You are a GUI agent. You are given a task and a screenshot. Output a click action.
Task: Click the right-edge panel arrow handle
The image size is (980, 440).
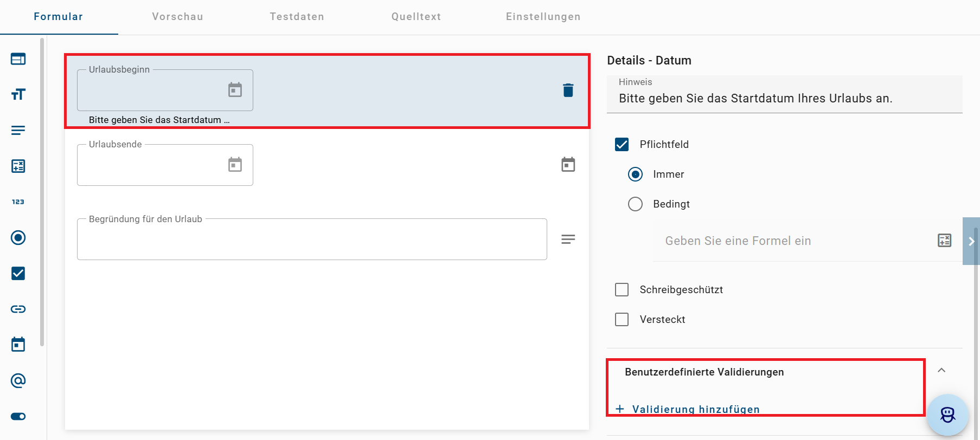[971, 241]
